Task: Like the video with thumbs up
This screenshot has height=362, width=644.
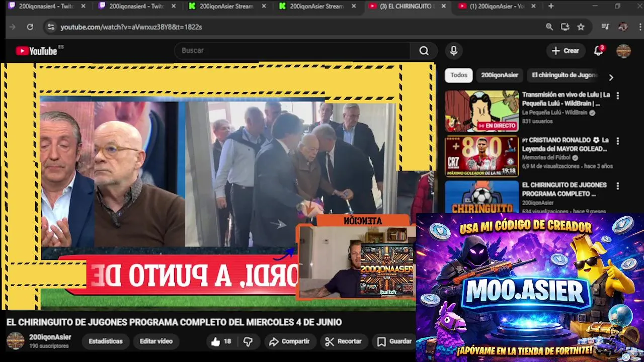Action: click(x=221, y=341)
